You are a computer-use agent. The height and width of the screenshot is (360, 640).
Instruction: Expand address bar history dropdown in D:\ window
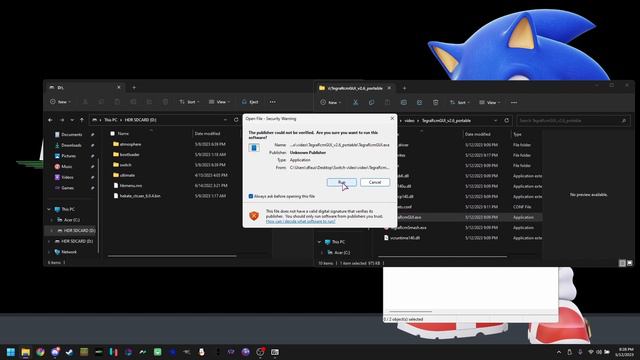225,120
